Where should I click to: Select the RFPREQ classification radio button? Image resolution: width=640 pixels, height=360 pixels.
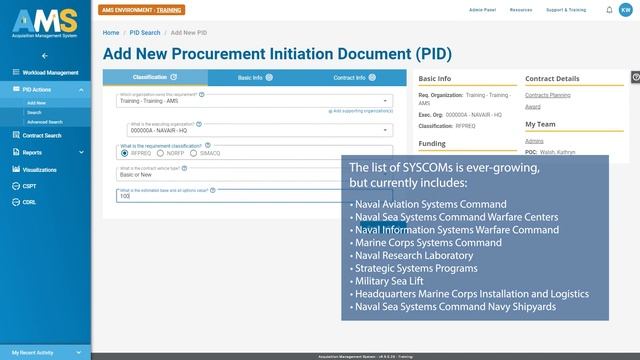click(124, 153)
